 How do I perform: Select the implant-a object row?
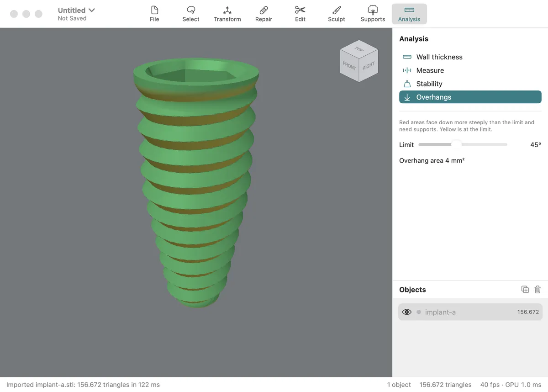(470, 312)
